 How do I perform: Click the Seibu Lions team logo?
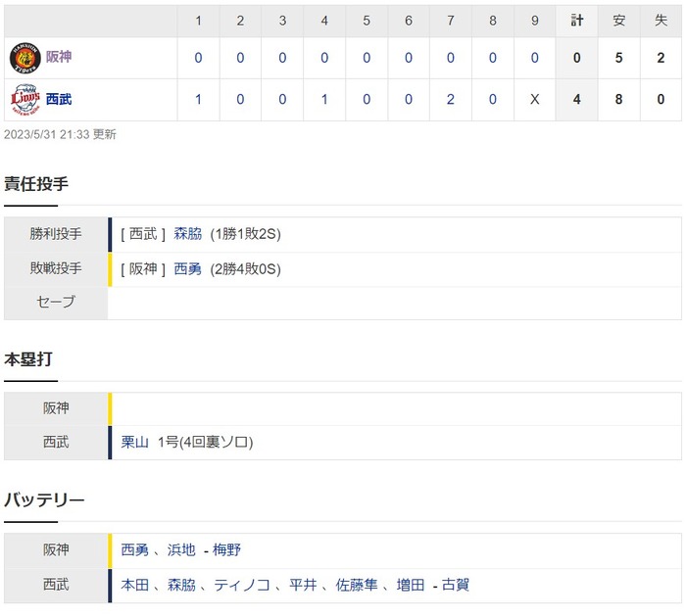click(24, 100)
